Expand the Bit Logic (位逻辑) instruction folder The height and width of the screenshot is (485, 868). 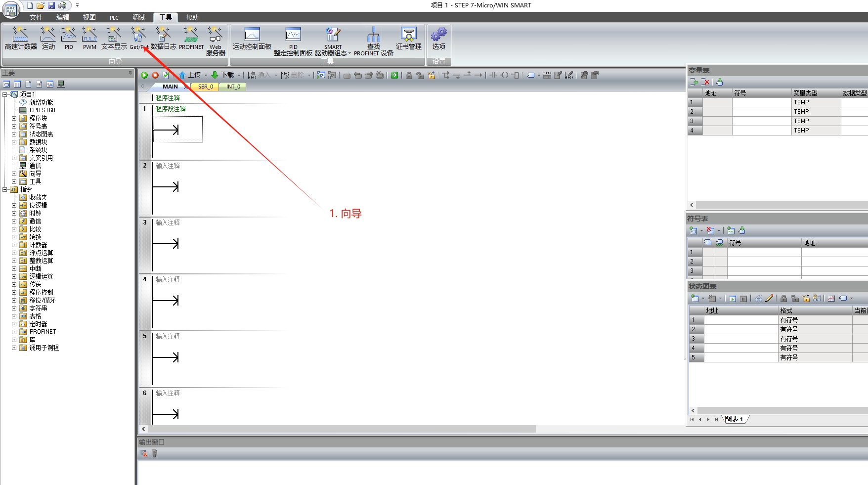pos(14,205)
